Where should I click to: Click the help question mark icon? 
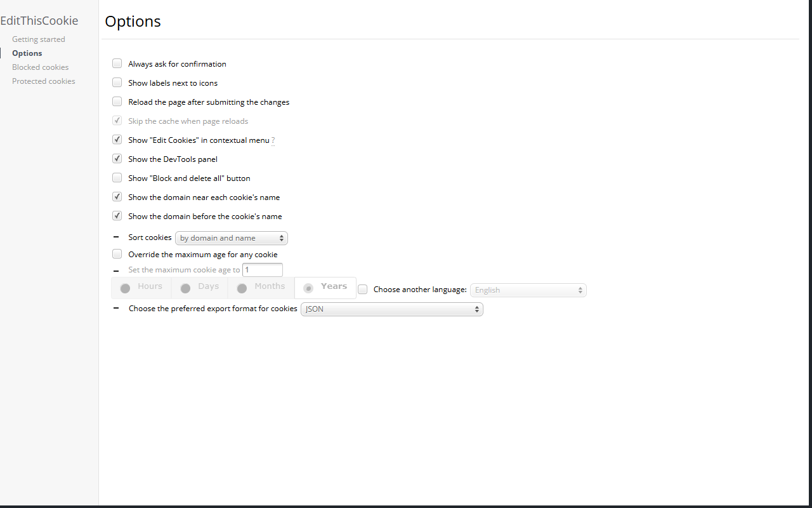click(273, 140)
